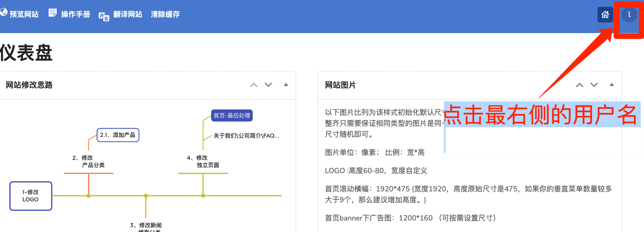The width and height of the screenshot is (644, 232).
Task: Click the 2、修改产品分类 branch label
Action: 89,161
